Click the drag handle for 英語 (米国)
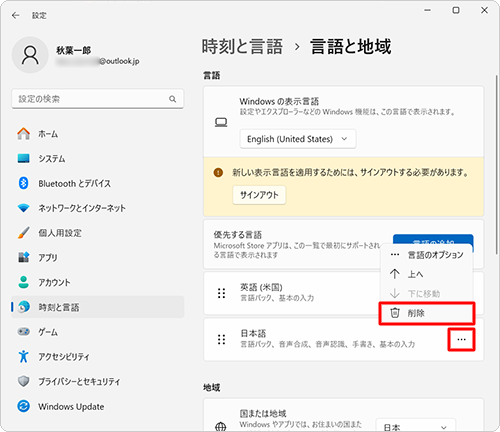The height and width of the screenshot is (432, 500). tap(221, 293)
